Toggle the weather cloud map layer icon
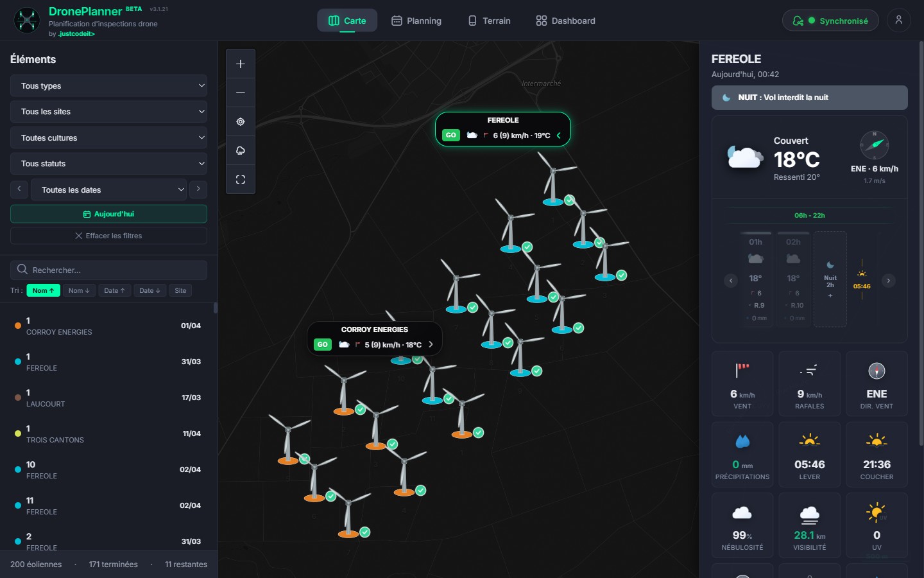Screen dimensions: 924x578 click(x=241, y=150)
